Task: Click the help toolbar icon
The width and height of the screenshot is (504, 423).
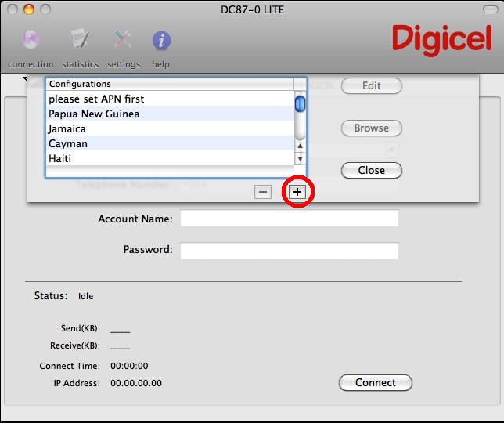Action: [160, 41]
